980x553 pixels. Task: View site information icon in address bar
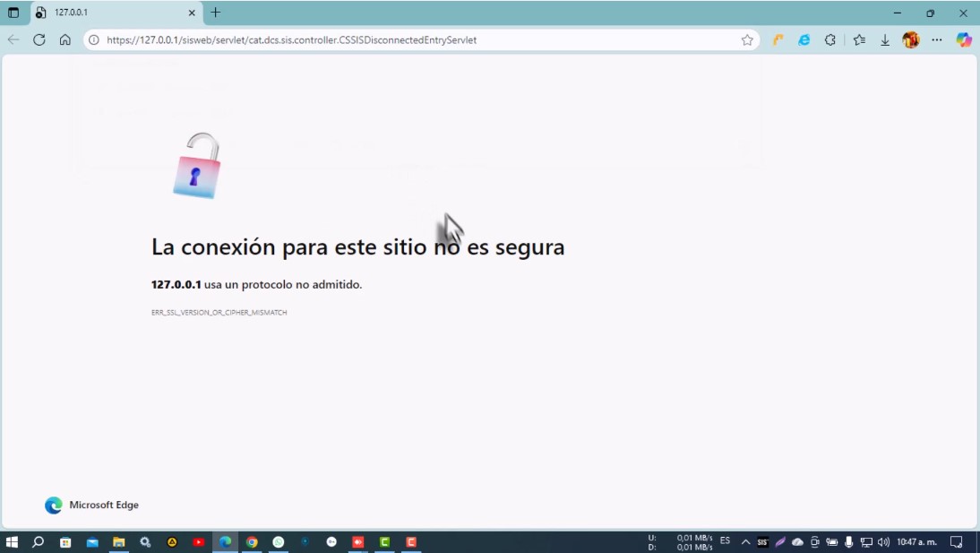tap(93, 39)
